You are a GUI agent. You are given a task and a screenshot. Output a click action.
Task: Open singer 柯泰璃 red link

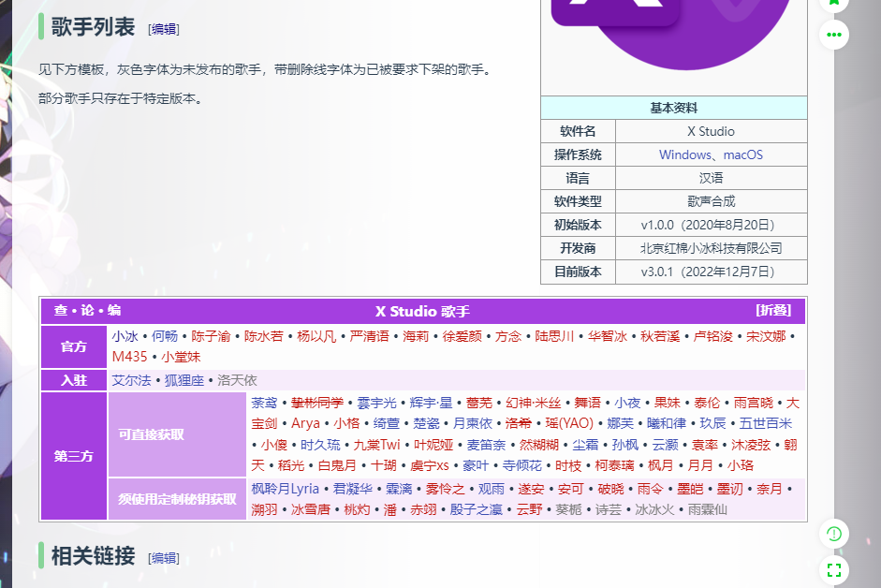[x=614, y=465]
